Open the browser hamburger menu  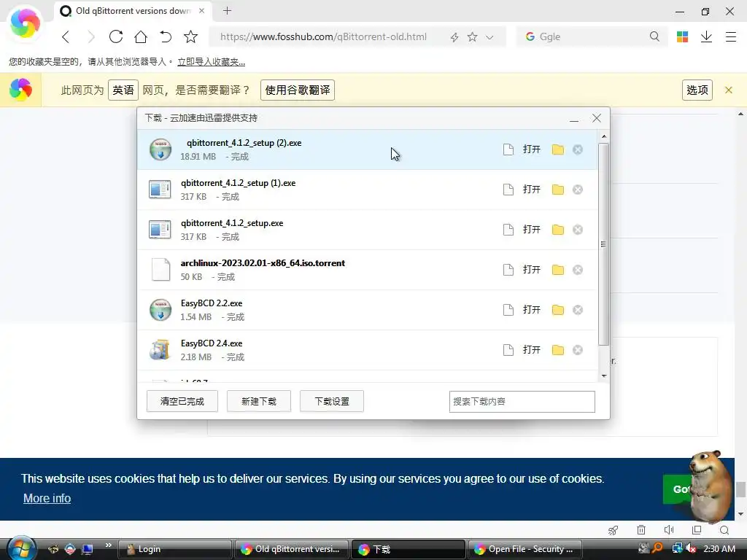click(x=731, y=36)
